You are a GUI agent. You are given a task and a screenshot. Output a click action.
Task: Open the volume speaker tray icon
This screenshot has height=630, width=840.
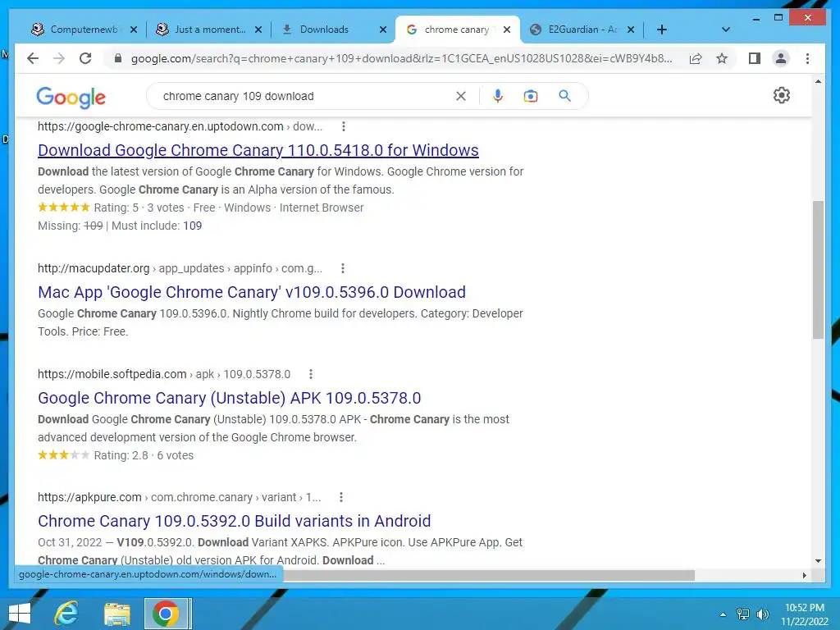click(x=762, y=614)
